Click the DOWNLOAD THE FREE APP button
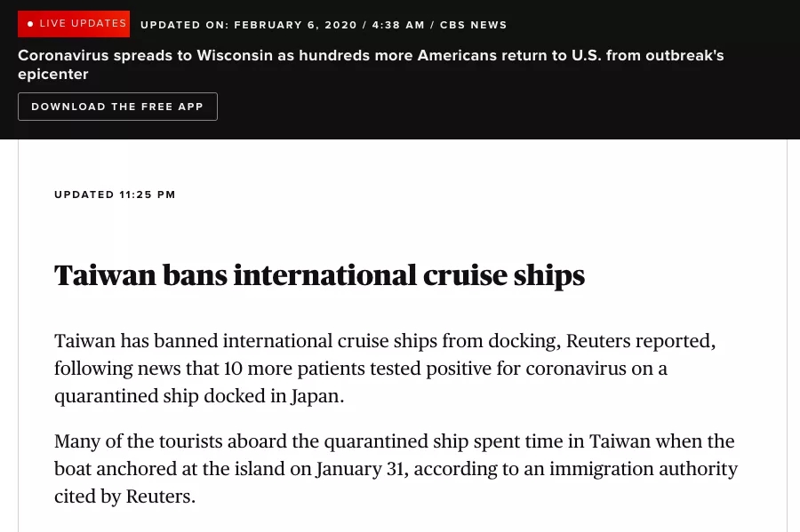Image resolution: width=800 pixels, height=532 pixels. (117, 107)
